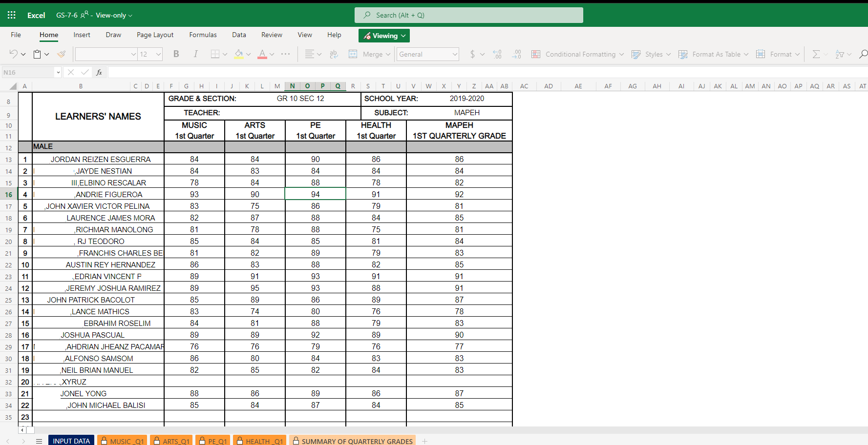Image resolution: width=868 pixels, height=445 pixels.
Task: Click the next sheet arrow
Action: click(x=23, y=441)
